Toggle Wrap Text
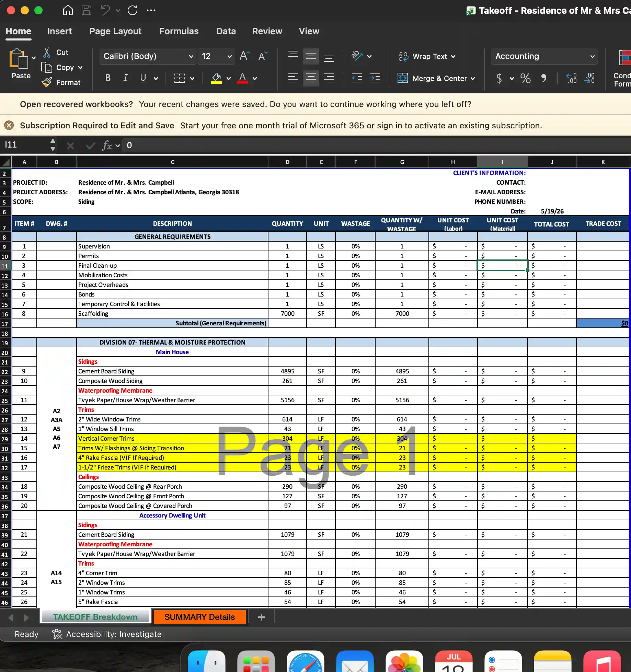This screenshot has height=672, width=631. tap(423, 56)
